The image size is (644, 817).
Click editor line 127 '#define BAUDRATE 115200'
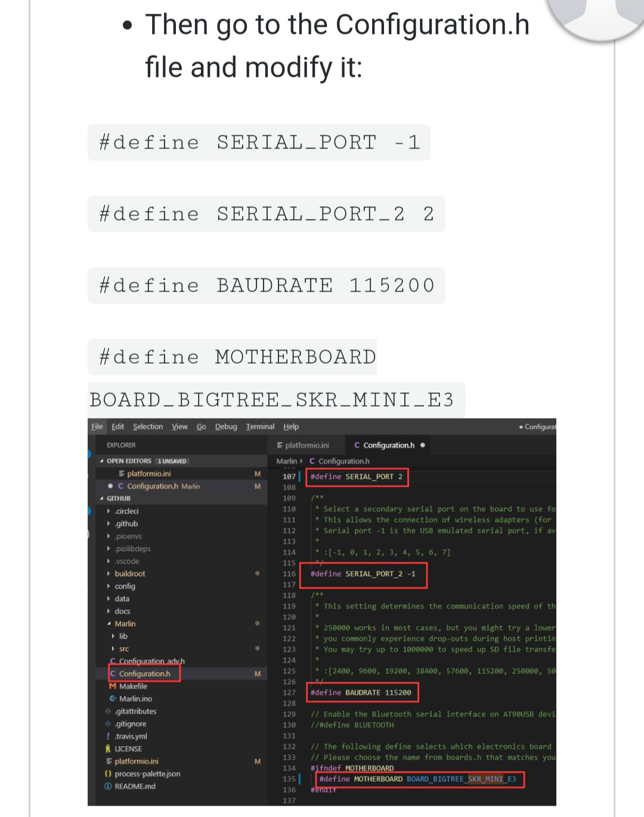(361, 693)
